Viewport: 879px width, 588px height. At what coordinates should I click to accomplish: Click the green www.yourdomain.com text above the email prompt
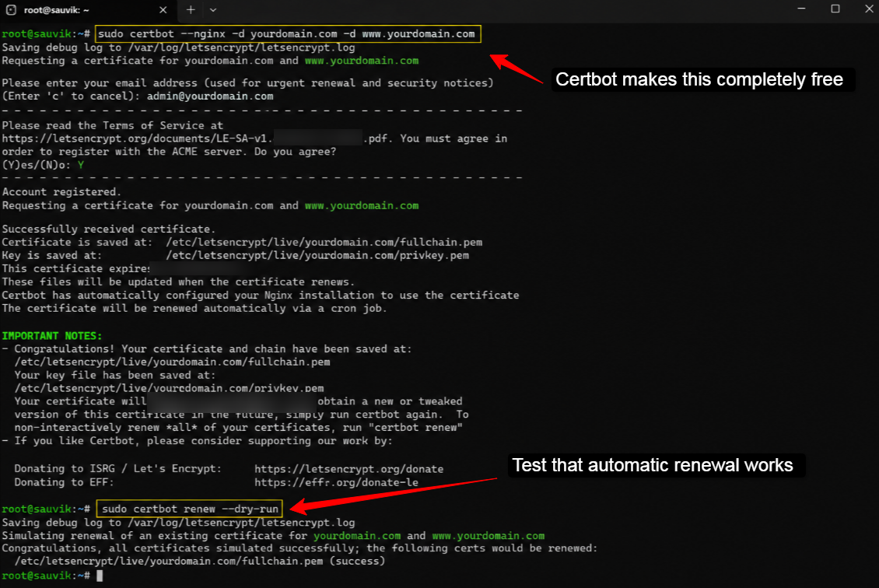362,61
